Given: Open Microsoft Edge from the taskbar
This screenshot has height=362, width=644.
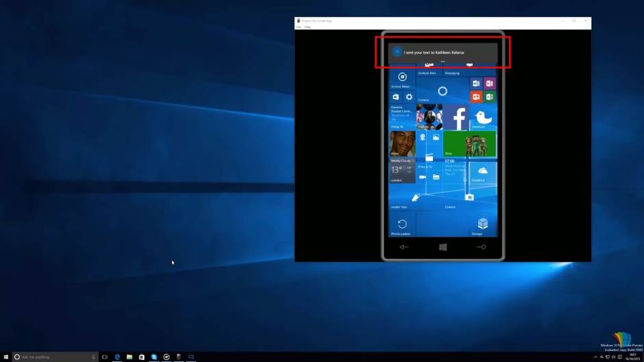Looking at the screenshot, I should point(117,357).
